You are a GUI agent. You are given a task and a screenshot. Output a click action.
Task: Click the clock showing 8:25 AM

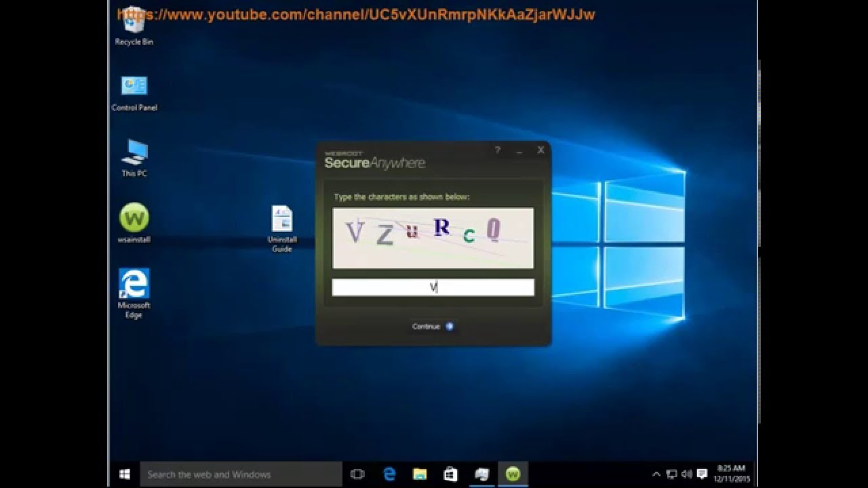(x=731, y=474)
